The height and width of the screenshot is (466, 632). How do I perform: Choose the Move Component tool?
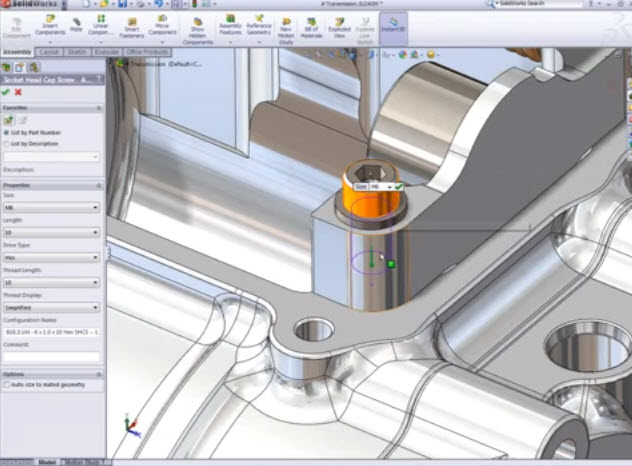pyautogui.click(x=162, y=25)
